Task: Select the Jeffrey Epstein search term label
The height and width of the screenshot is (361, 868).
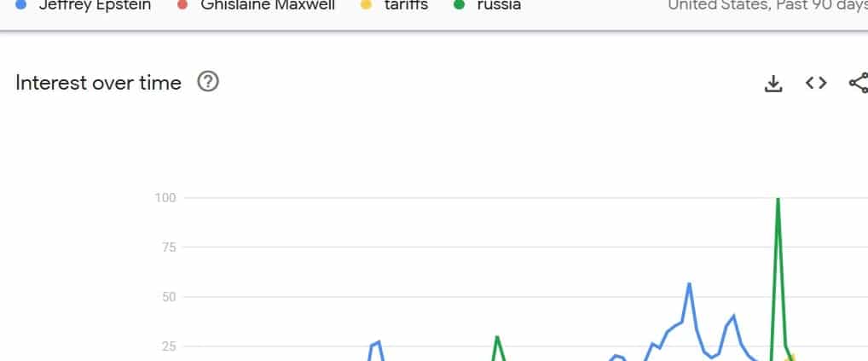Action: pos(95,5)
